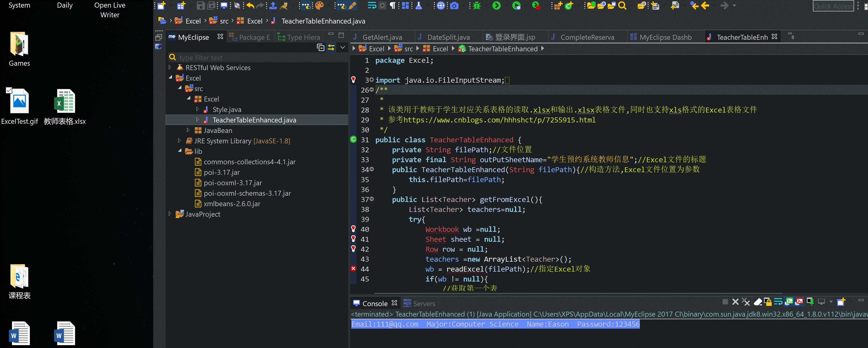The image size is (868, 348).
Task: Click the green breakpoint dot on line 31
Action: tap(354, 139)
